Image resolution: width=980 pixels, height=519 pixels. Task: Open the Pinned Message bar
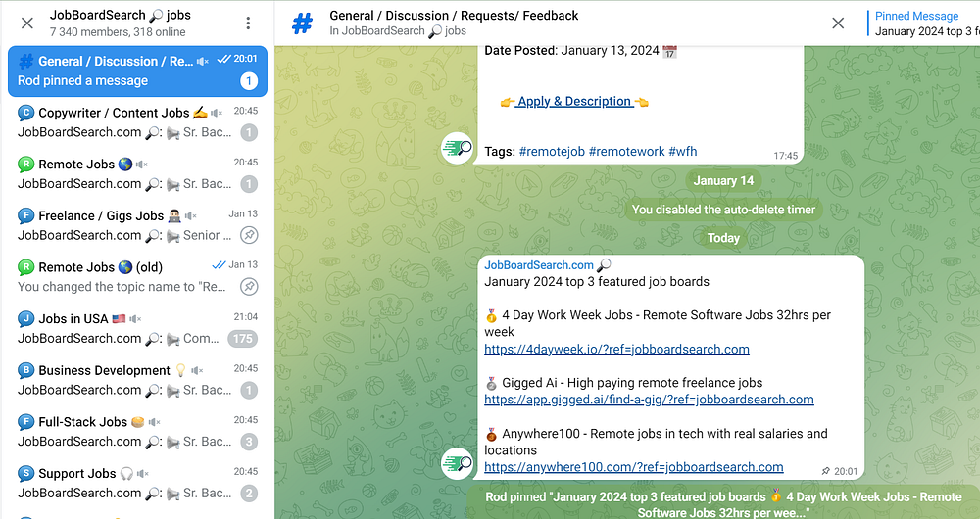(x=924, y=24)
